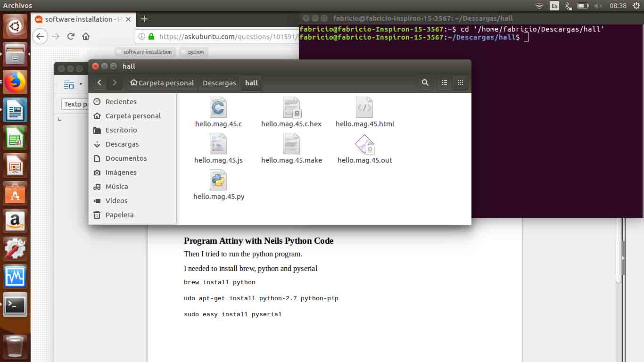The height and width of the screenshot is (362, 644).
Task: Select the 'software installation' Firefox tab
Action: coord(83,19)
